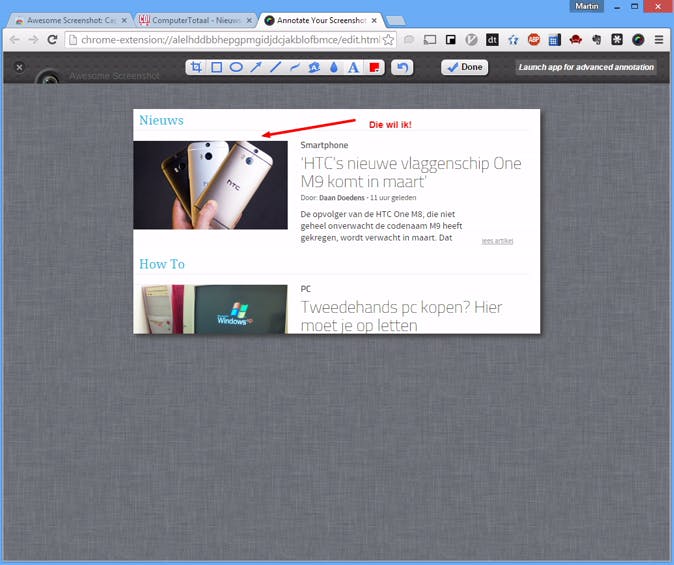Viewport: 674px width, 565px height.
Task: Click the Done button
Action: click(465, 67)
